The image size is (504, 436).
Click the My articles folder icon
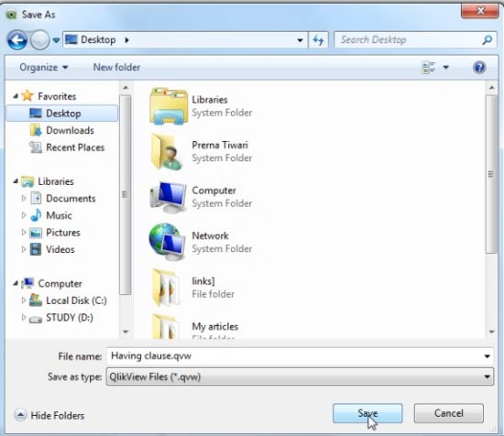click(166, 326)
